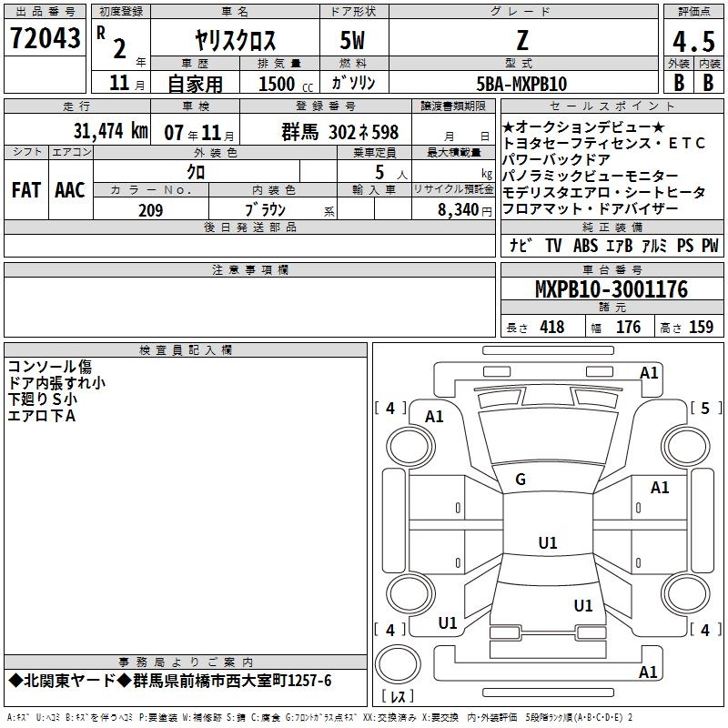Click equipment item ABS
This screenshot has width=728, height=728.
pyautogui.click(x=585, y=246)
